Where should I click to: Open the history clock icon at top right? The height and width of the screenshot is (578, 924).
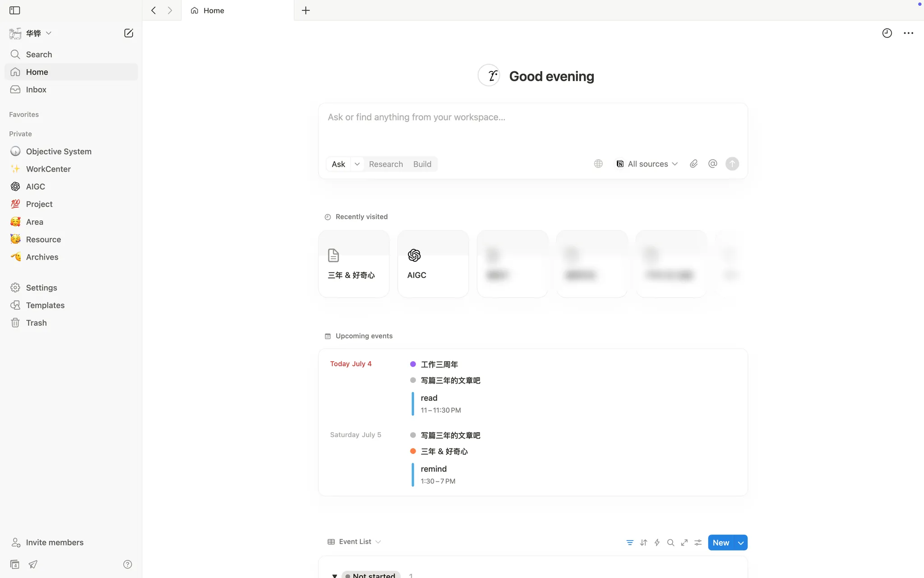coord(887,33)
